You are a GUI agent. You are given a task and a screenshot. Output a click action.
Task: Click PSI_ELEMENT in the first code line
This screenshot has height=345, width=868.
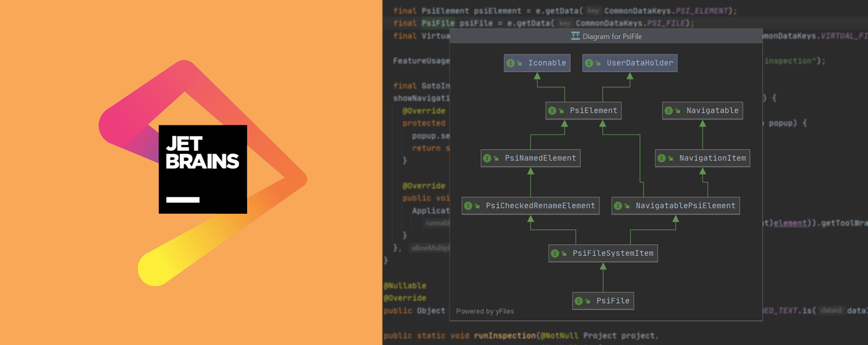(x=703, y=11)
